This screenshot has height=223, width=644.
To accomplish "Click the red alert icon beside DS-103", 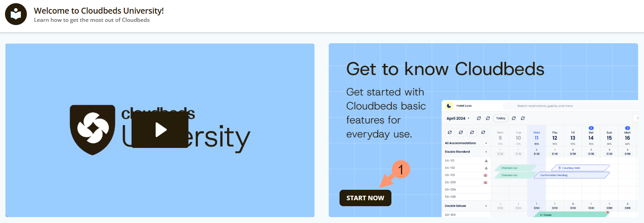I will click(486, 175).
